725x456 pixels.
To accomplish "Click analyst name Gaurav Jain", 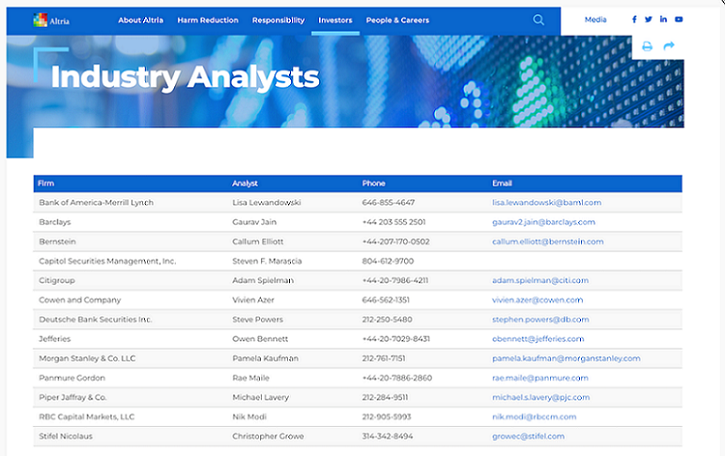I will (254, 222).
